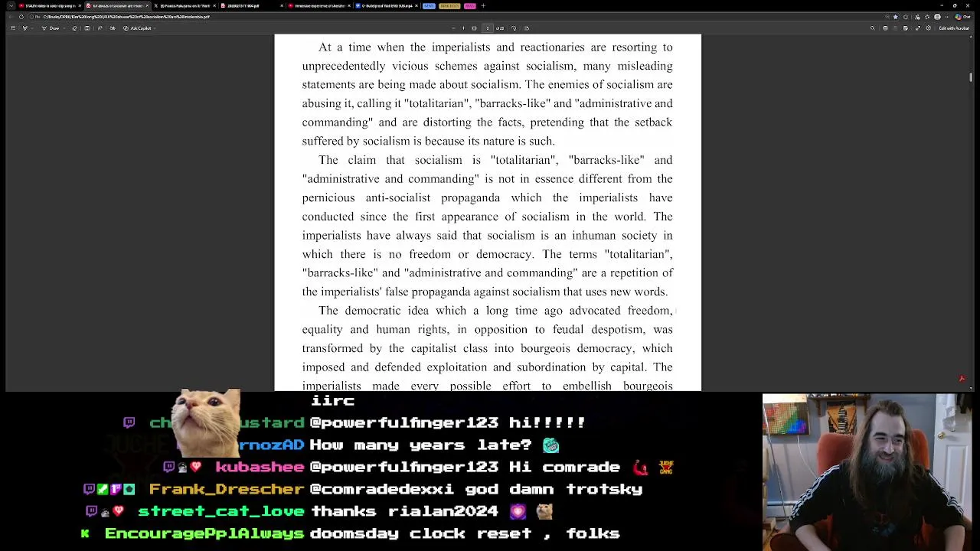Fit the PDF page to width
Viewport: 980px width, 551px height.
pyautogui.click(x=474, y=28)
